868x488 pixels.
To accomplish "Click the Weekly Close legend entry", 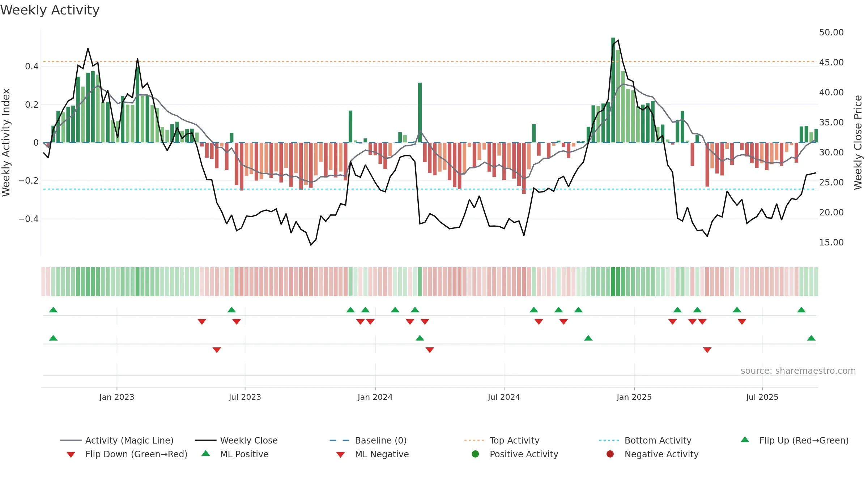I will (236, 440).
